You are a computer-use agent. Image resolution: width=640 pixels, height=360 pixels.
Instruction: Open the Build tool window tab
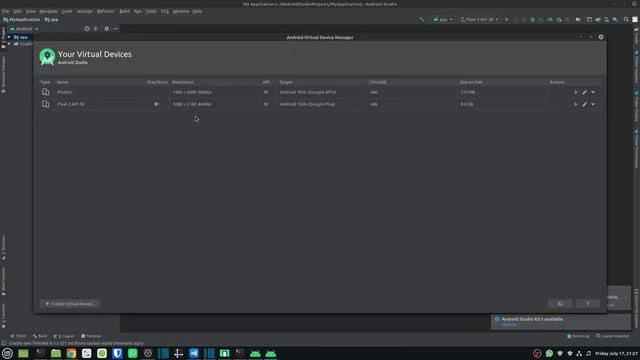(x=40, y=336)
